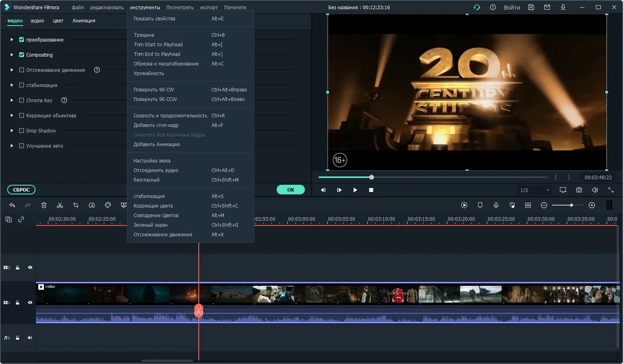Open the экспорт menu
Viewport: 623px width, 364px height.
point(209,7)
